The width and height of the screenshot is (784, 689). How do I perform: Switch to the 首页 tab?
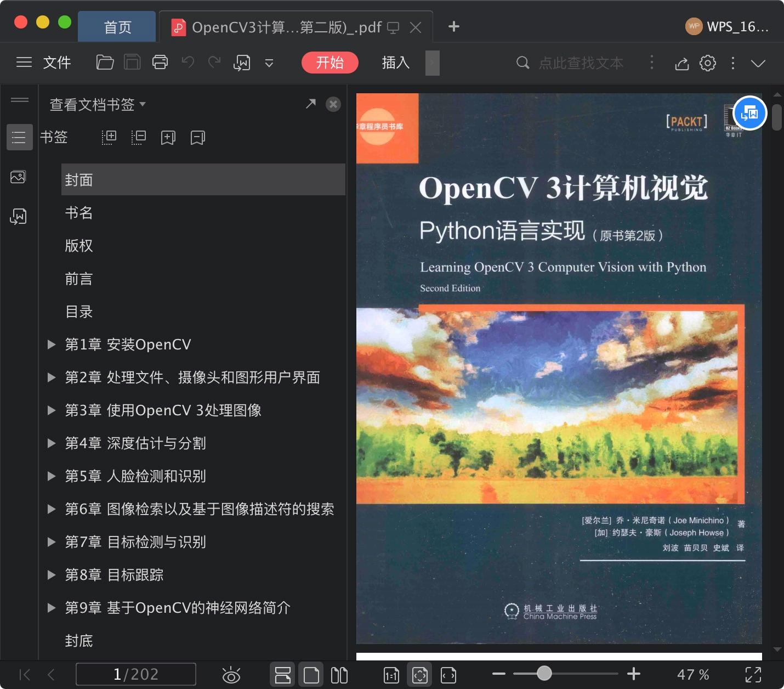coord(117,26)
